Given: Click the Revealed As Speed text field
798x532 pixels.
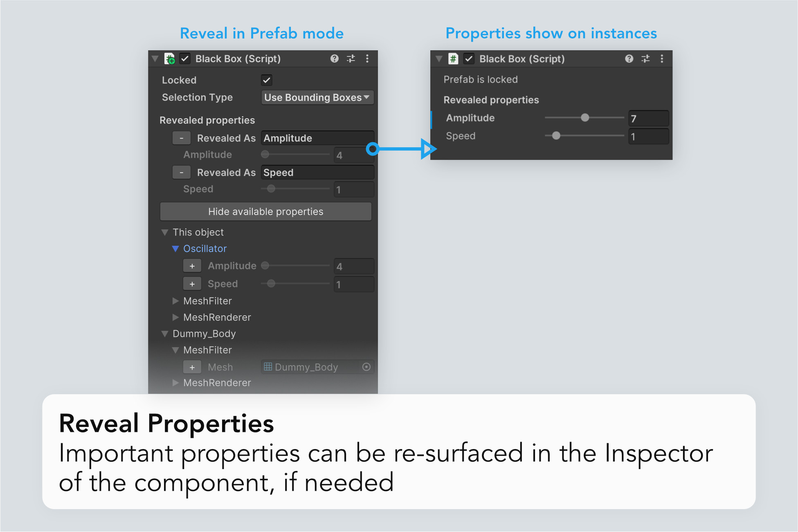Looking at the screenshot, I should coord(317,173).
